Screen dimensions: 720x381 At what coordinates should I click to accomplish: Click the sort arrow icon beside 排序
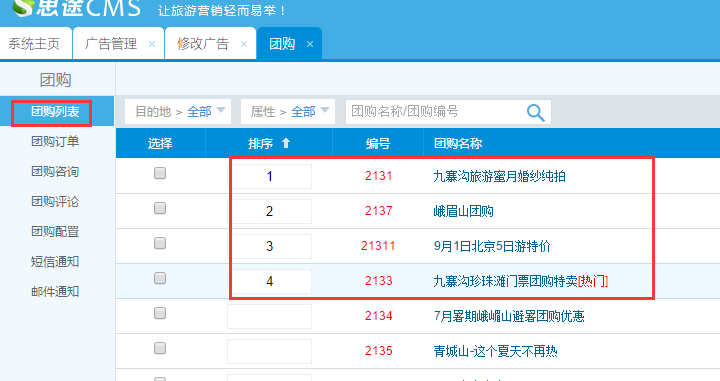[x=286, y=143]
